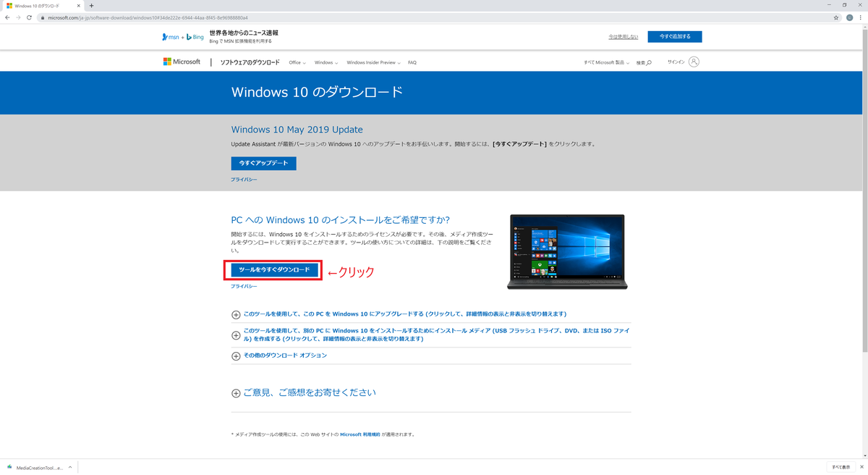Open the Microsoft 利用規約 link
868x475 pixels.
point(359,434)
